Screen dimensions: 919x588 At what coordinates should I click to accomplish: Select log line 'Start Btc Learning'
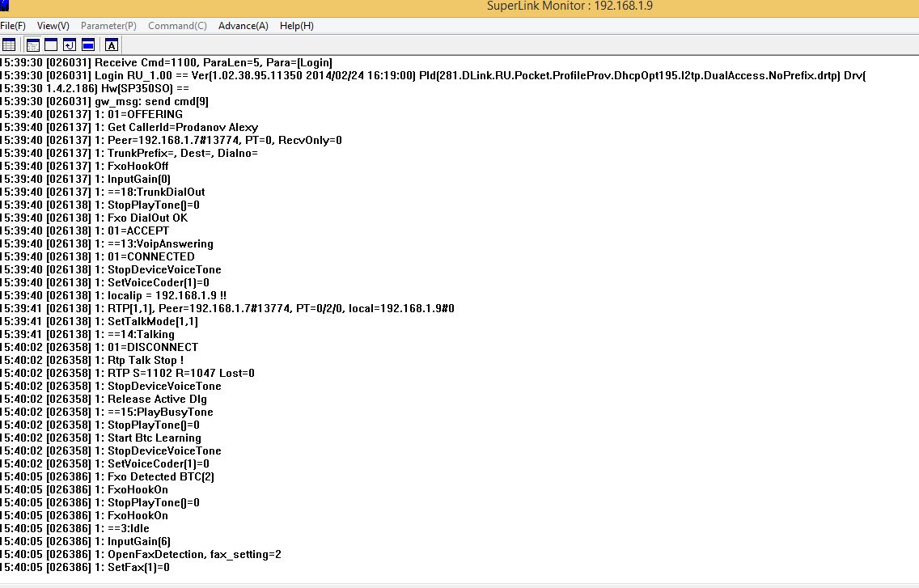(x=101, y=438)
